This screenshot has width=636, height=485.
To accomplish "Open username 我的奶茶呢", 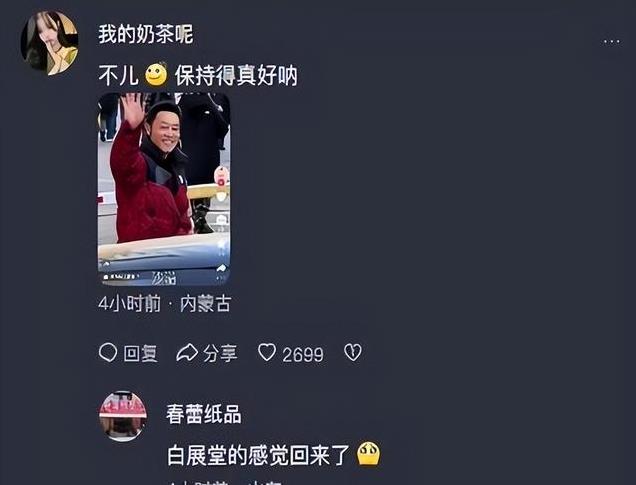I will point(146,34).
